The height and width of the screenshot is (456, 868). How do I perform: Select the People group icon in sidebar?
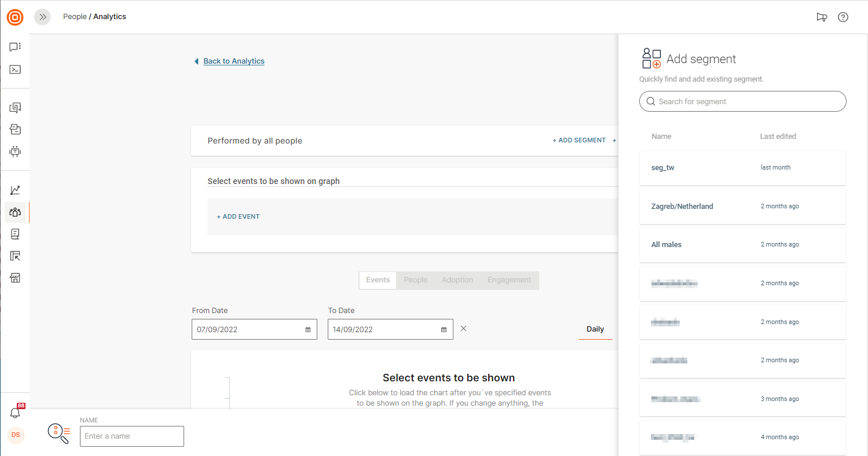point(15,212)
